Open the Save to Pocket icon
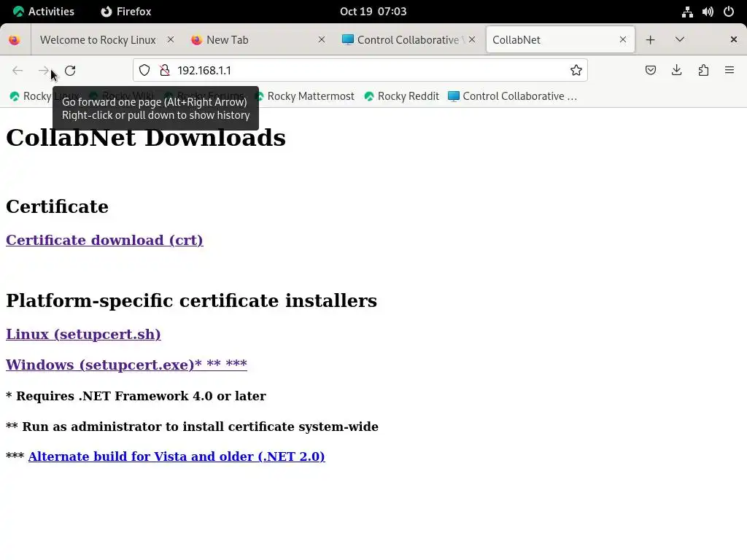The image size is (747, 560). tap(650, 71)
